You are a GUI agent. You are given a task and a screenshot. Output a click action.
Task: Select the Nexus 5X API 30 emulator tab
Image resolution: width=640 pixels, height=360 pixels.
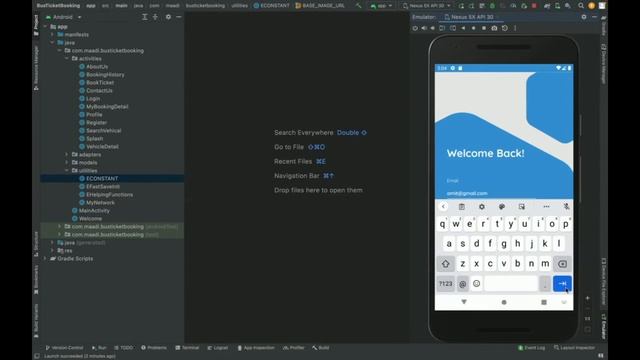(469, 17)
